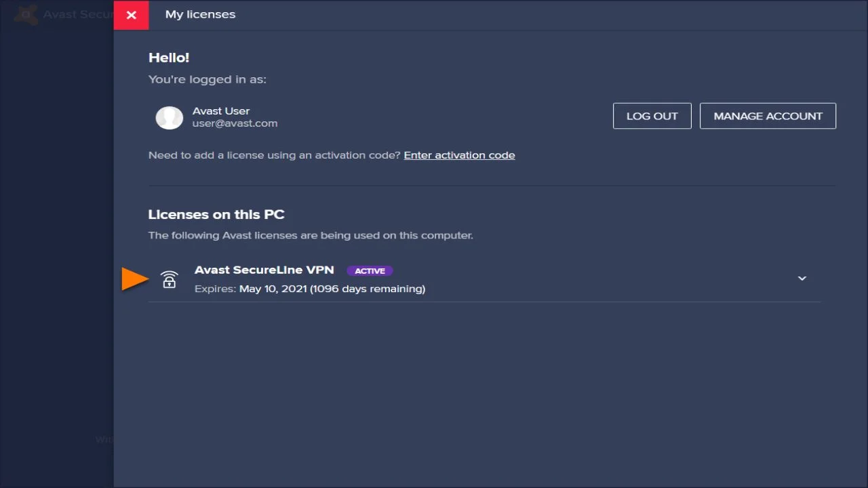Viewport: 868px width, 488px height.
Task: Follow the Enter activation code link
Action: tap(459, 155)
